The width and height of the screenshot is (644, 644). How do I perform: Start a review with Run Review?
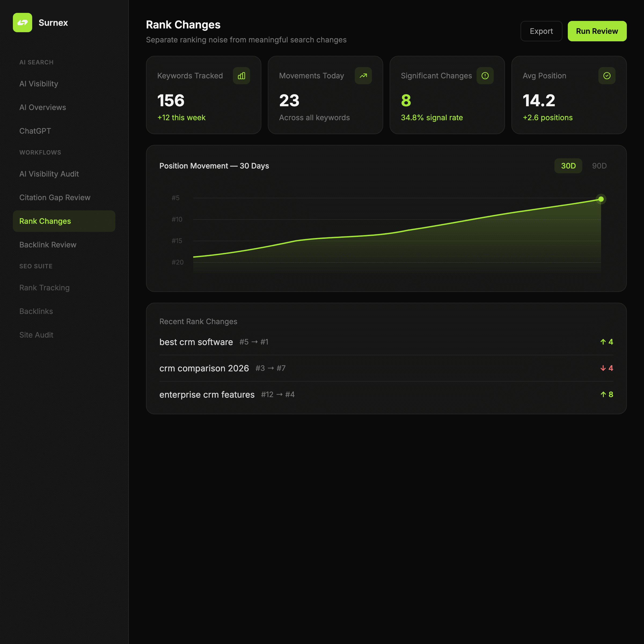[x=597, y=31]
